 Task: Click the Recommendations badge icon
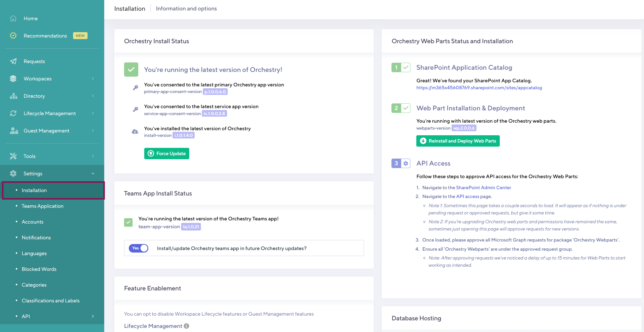click(13, 36)
